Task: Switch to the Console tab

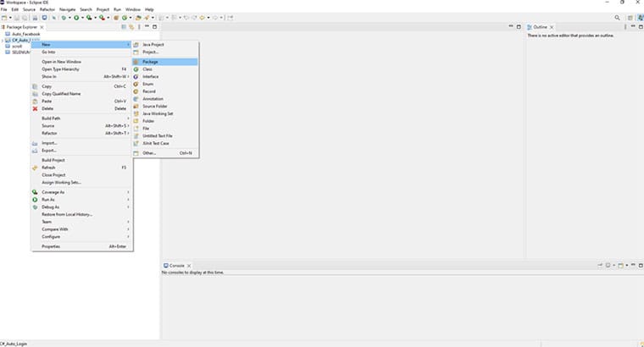Action: pyautogui.click(x=176, y=266)
